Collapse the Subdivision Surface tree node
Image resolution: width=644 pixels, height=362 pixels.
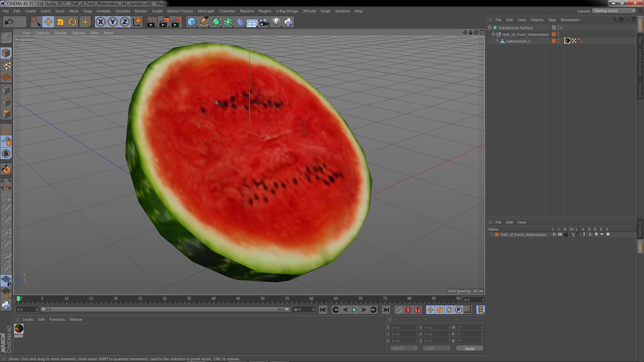(x=490, y=27)
